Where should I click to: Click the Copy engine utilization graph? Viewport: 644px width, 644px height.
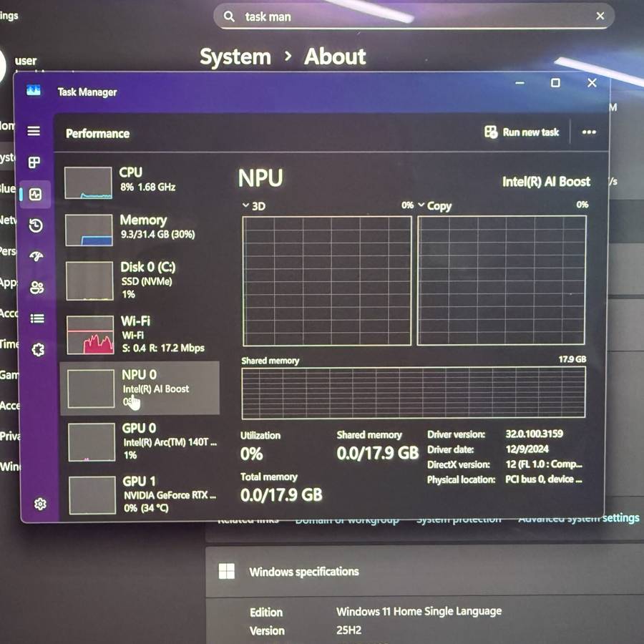(502, 280)
